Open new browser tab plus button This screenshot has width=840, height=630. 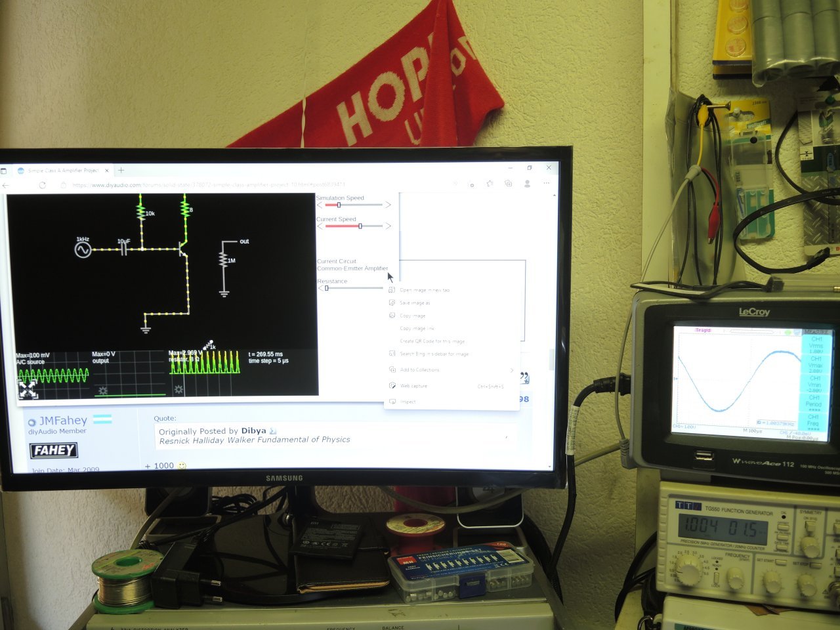click(121, 171)
